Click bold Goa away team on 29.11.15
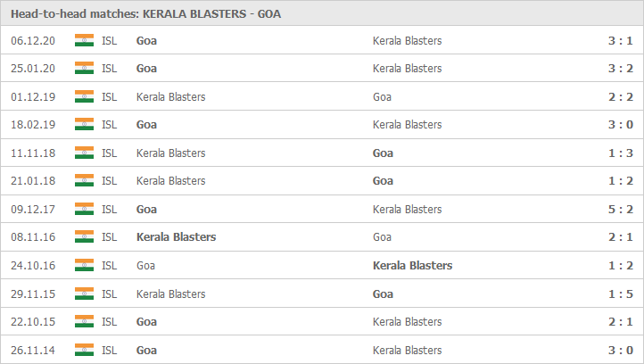 click(x=383, y=294)
